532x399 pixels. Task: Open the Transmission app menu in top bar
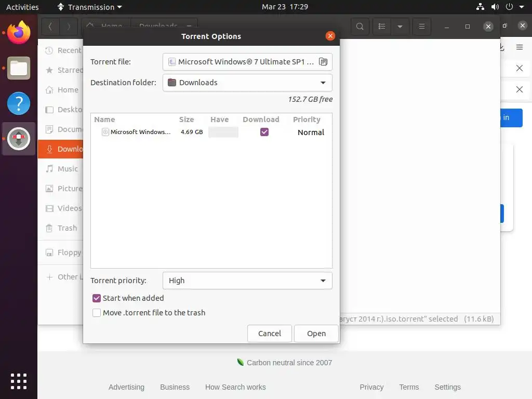tap(89, 7)
